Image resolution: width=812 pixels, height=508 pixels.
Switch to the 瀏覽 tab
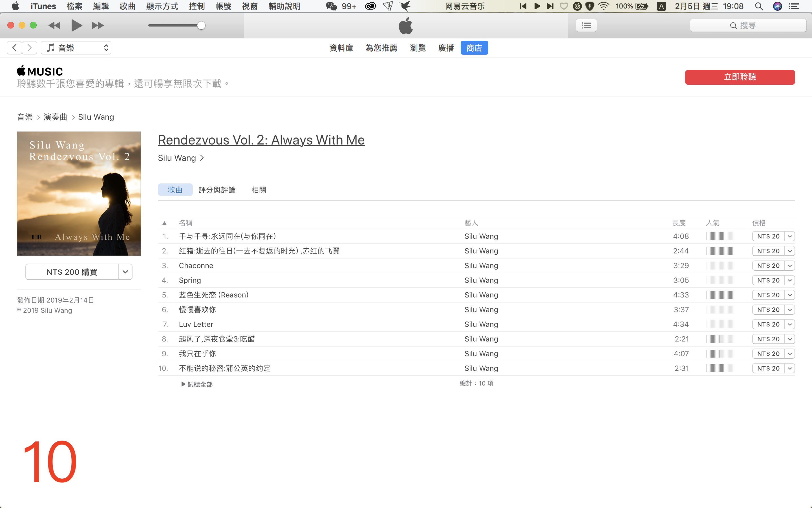418,48
